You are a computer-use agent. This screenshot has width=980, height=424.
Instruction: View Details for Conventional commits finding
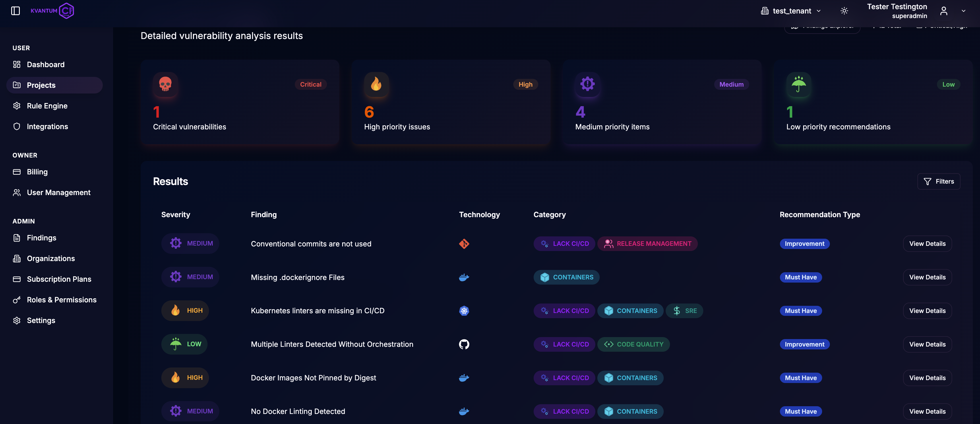click(x=927, y=244)
